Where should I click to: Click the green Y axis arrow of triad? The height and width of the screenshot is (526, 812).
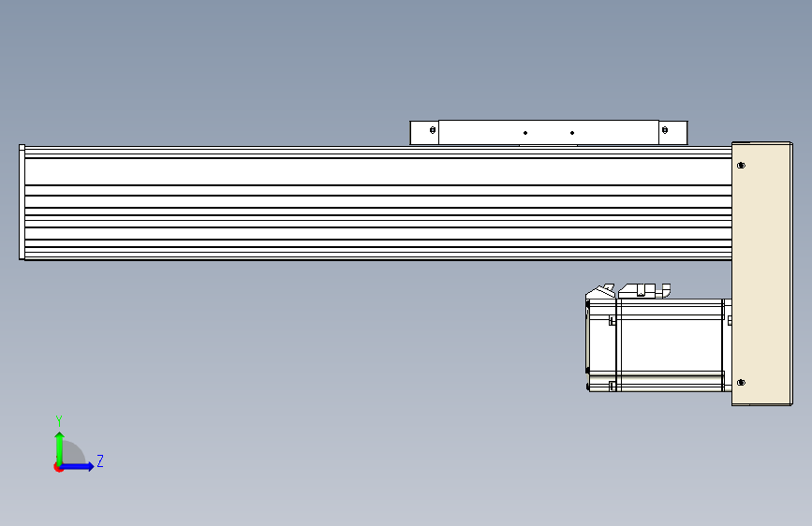point(60,447)
